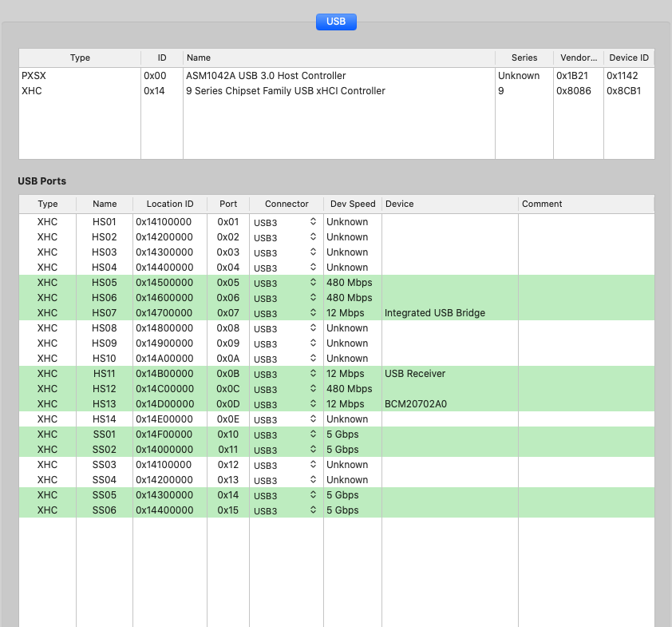Open Connector dropdown for SS03 port
The image size is (672, 627).
coord(286,465)
